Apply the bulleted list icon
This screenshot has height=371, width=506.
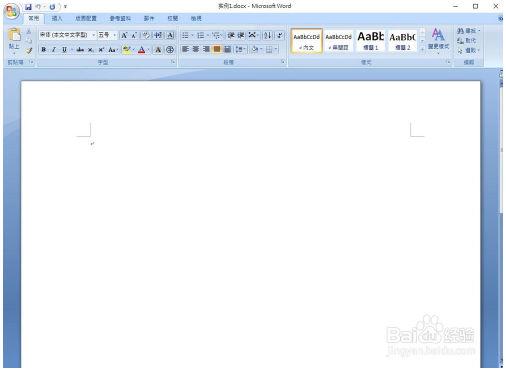pyautogui.click(x=185, y=35)
